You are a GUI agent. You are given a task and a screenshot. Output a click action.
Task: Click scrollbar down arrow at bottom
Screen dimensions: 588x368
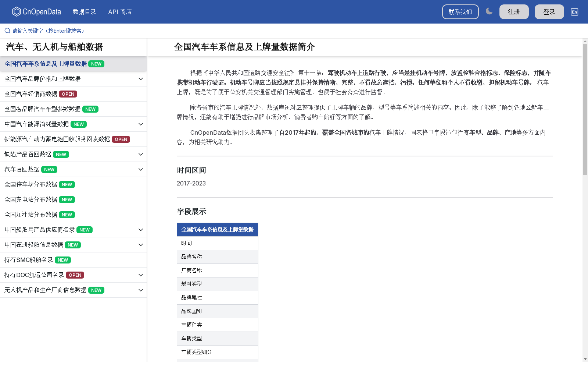[585, 359]
